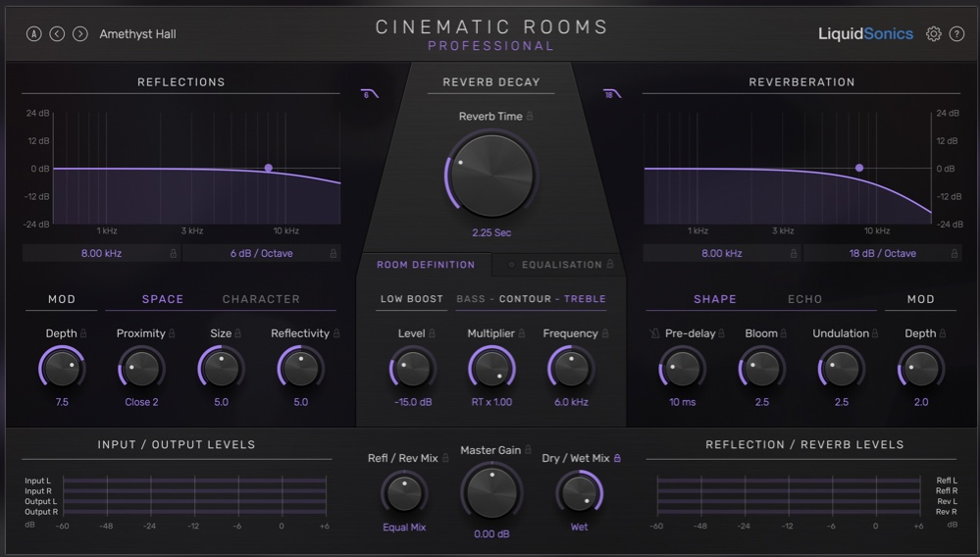Open the help question mark icon
The image size is (980, 557).
pos(956,33)
